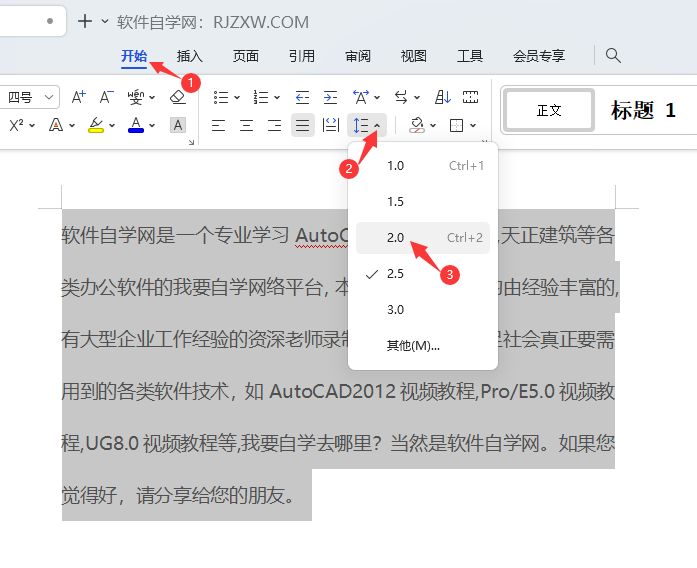This screenshot has height=568, width=697.
Task: Select the checked 2.5 line spacing
Action: (423, 274)
